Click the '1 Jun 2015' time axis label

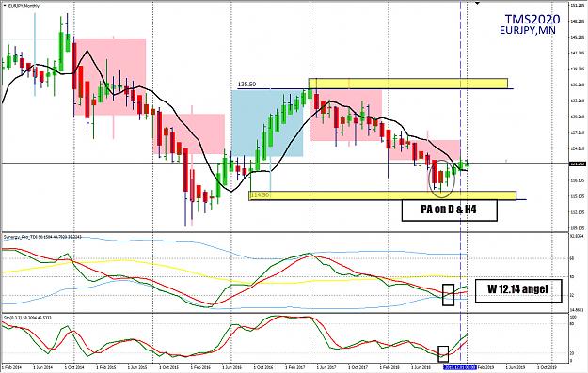(136, 367)
